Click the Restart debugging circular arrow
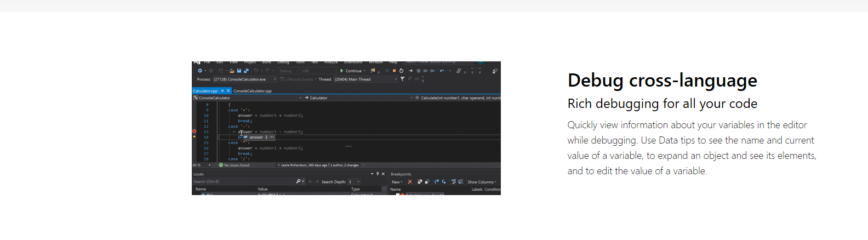The image size is (868, 240). (x=401, y=71)
